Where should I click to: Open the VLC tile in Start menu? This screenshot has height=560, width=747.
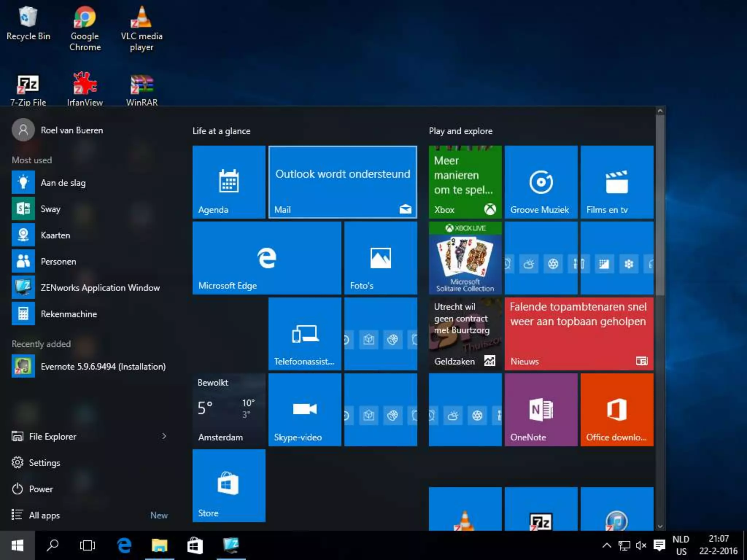pos(465,509)
